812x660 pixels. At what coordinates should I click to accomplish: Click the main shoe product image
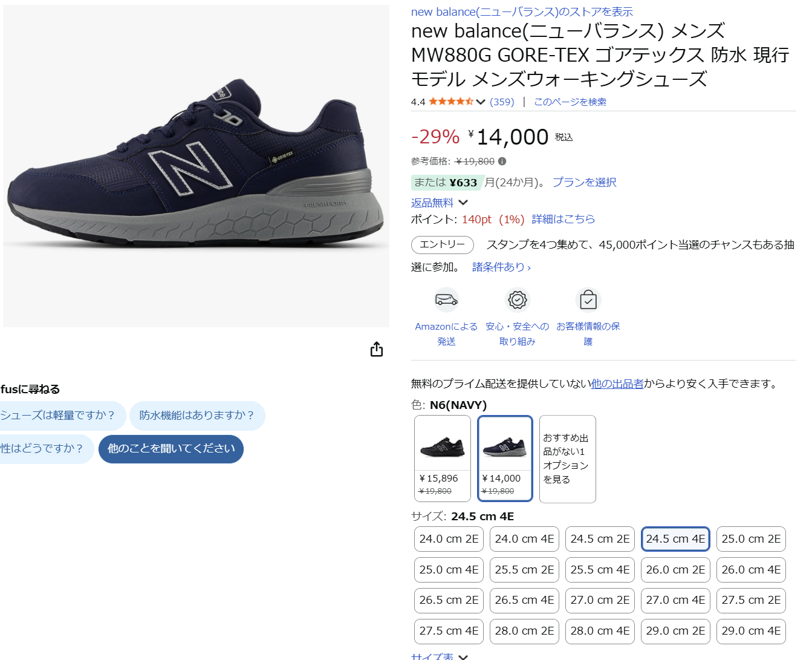click(x=196, y=166)
